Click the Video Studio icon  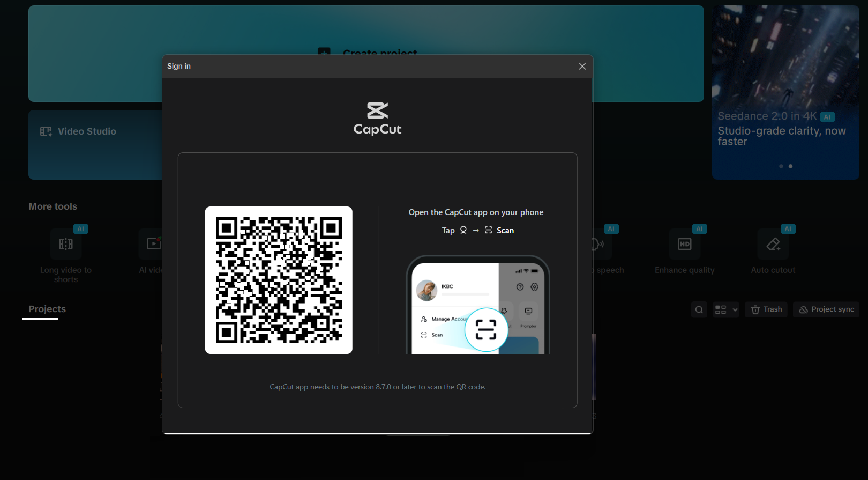point(46,131)
